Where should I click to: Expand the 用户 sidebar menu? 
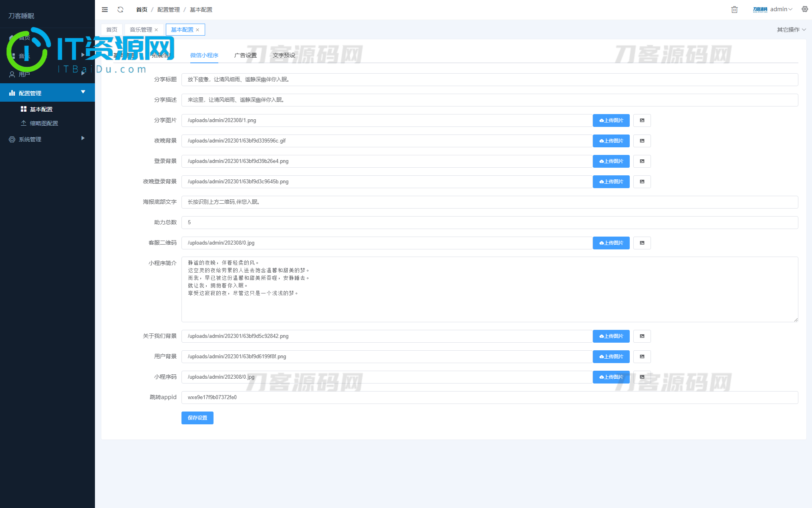coord(47,74)
